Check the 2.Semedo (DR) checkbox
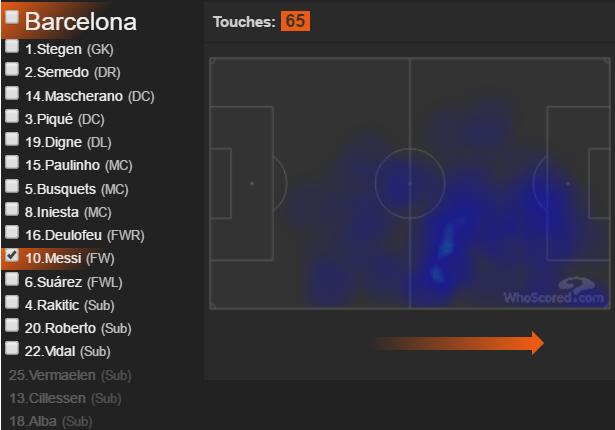 click(x=12, y=70)
